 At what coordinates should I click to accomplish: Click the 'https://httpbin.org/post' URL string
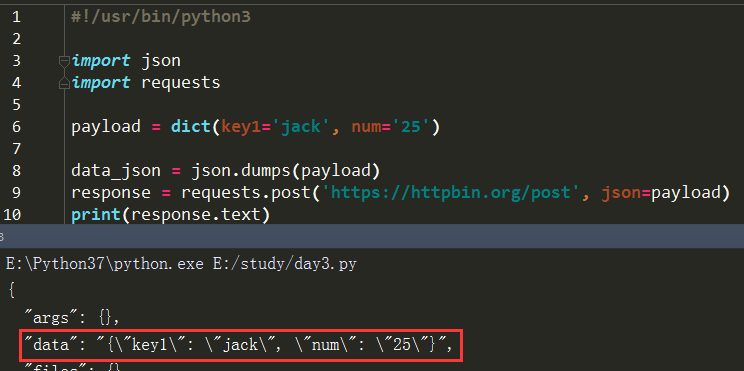(x=450, y=193)
